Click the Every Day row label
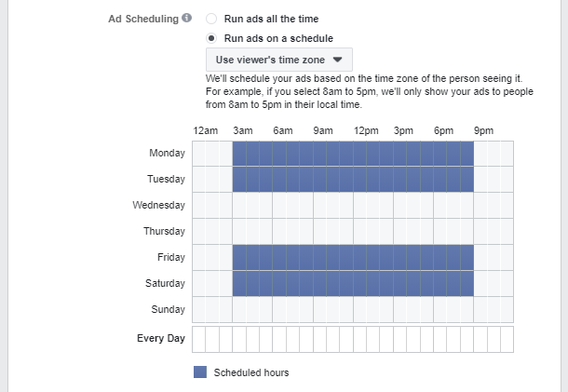Image resolution: width=568 pixels, height=392 pixels. [x=161, y=338]
